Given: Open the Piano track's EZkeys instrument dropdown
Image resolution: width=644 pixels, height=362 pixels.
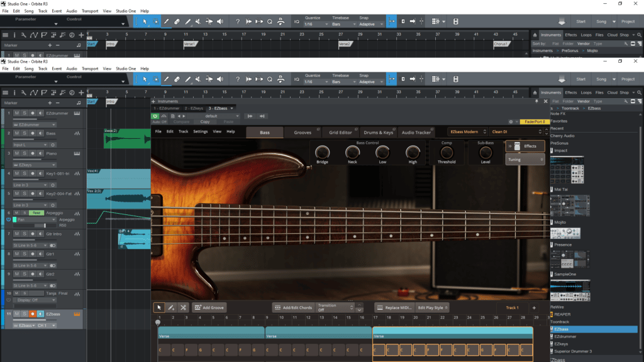Looking at the screenshot, I should coord(34,165).
